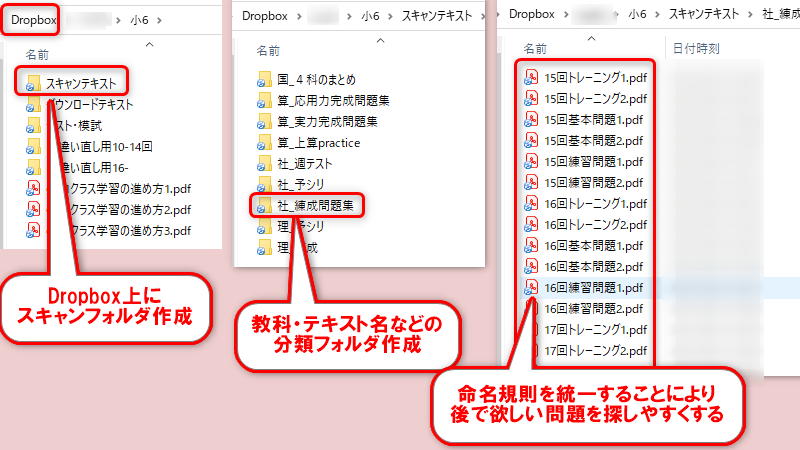Click folder icon of 算_上算practice
Screen dimensions: 800x450
(x=264, y=142)
